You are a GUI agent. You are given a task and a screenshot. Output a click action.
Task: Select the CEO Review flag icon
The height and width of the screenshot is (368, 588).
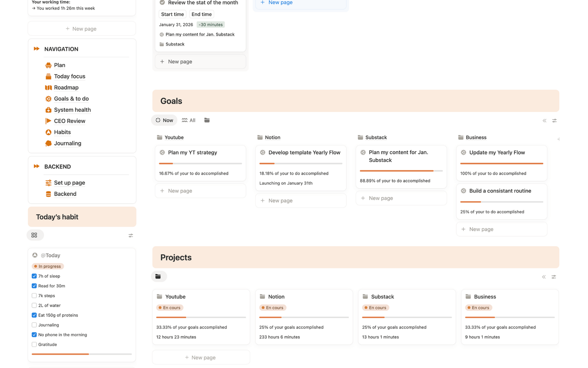pos(47,121)
